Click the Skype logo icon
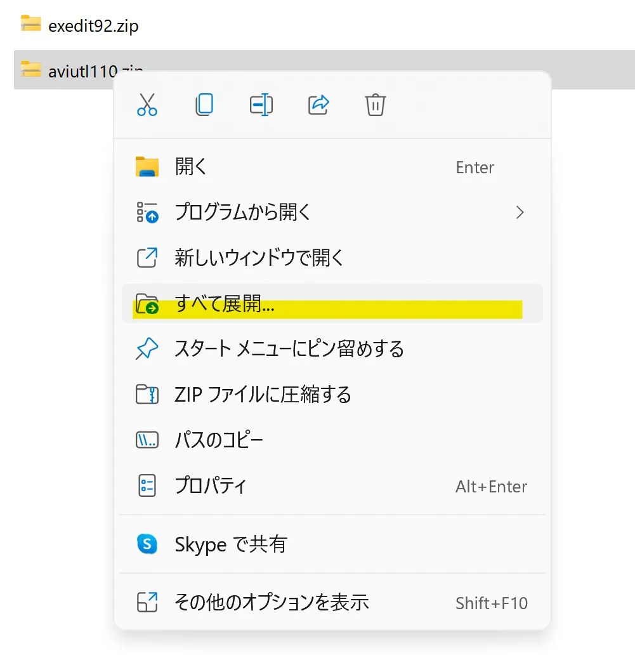 pos(147,544)
